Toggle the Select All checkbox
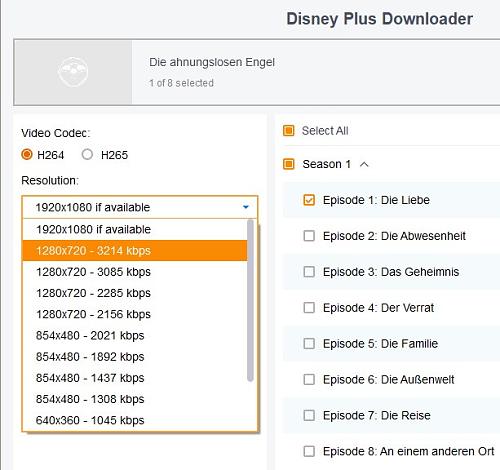500x470 pixels. pyautogui.click(x=289, y=131)
